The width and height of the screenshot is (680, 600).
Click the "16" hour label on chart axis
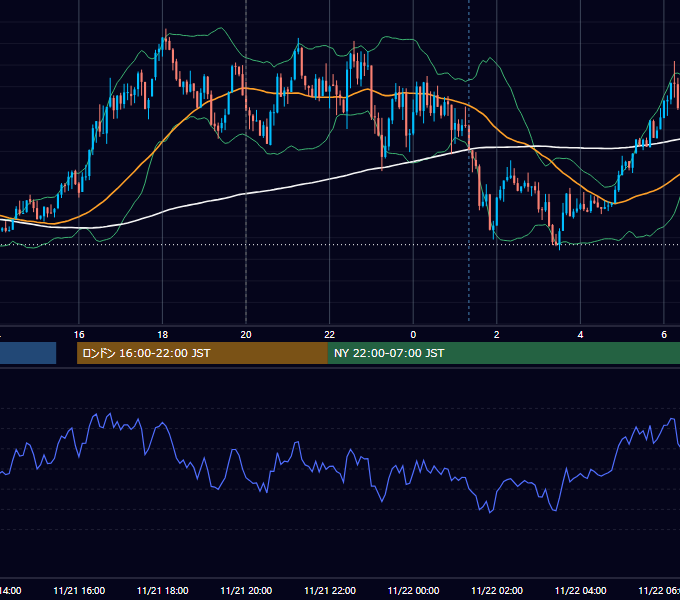coord(79,335)
